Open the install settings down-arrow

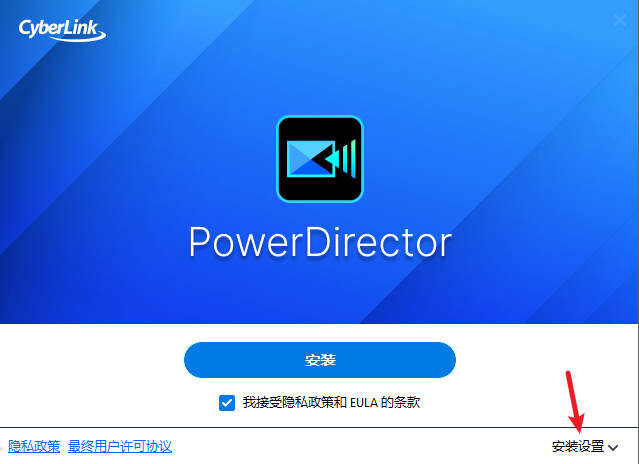click(x=613, y=447)
